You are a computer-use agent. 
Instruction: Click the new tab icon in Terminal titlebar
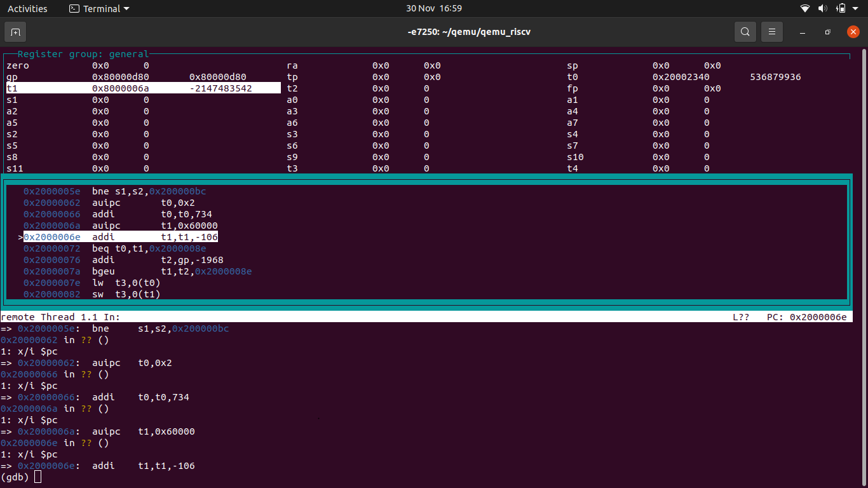coord(15,31)
